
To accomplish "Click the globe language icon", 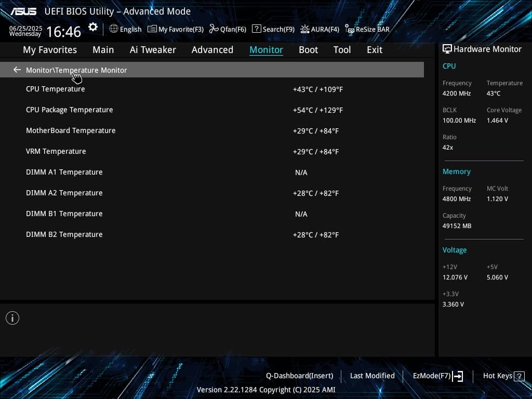I will coord(114,29).
